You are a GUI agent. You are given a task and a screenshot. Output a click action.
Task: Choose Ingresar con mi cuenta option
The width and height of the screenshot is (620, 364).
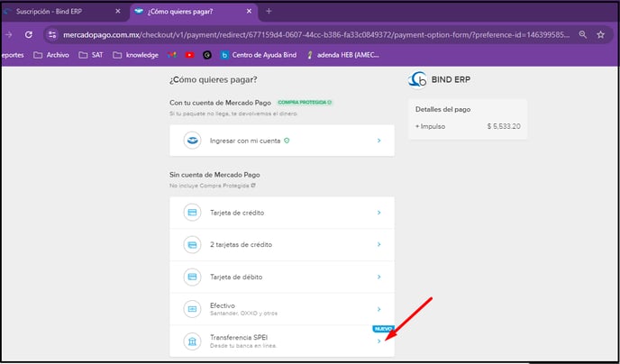click(282, 141)
